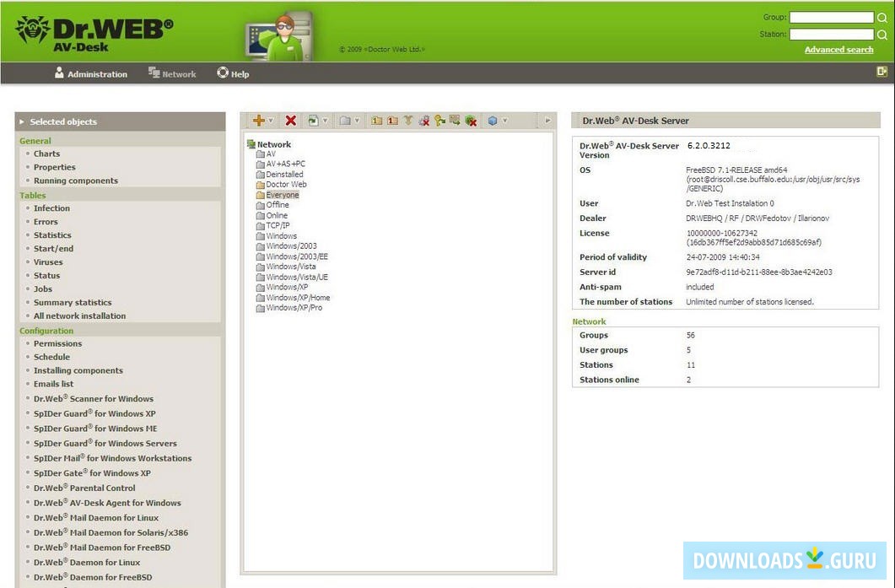Open the dropdown arrow beside the gray folder icon

pyautogui.click(x=357, y=121)
